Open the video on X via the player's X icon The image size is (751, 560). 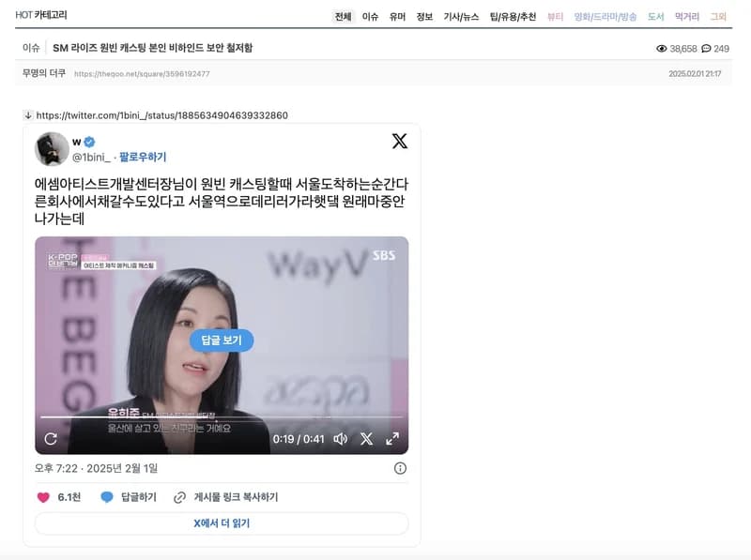(x=366, y=439)
